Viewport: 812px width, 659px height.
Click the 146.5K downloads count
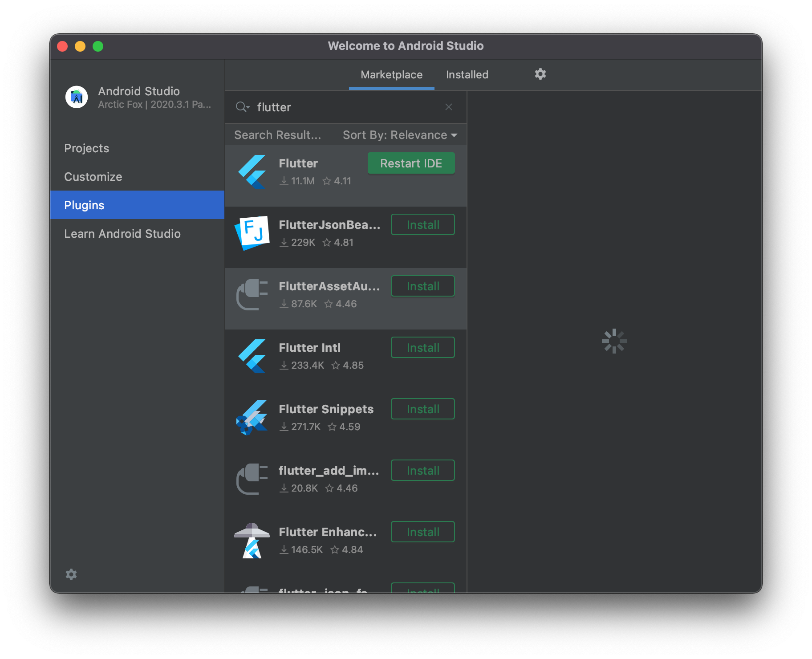coord(301,549)
